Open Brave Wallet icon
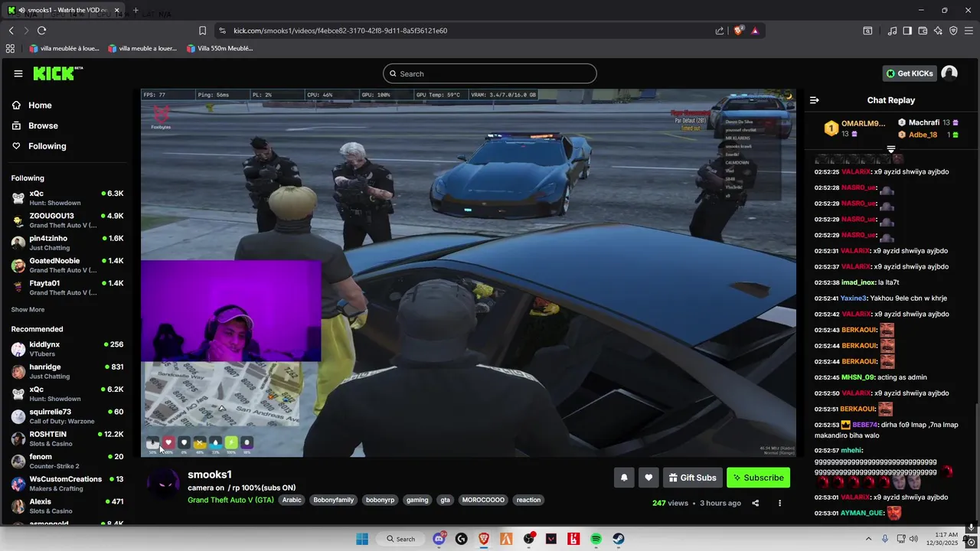The image size is (980, 551). tap(923, 31)
